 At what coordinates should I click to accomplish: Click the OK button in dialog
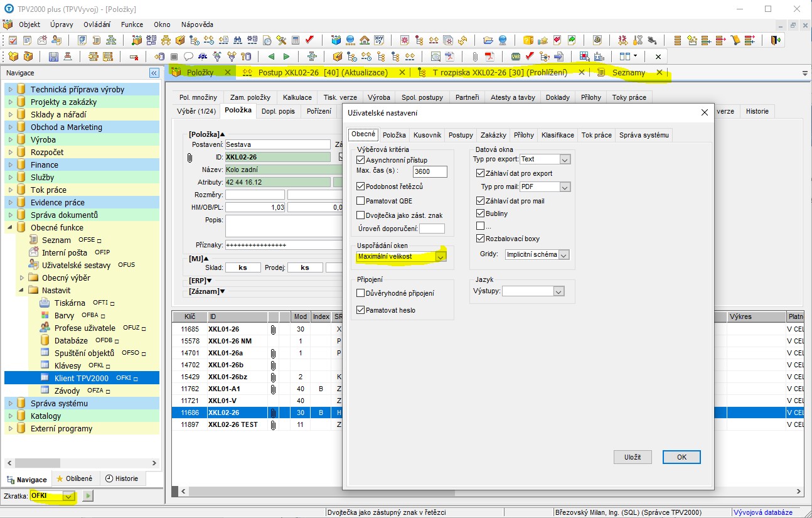[x=681, y=457]
